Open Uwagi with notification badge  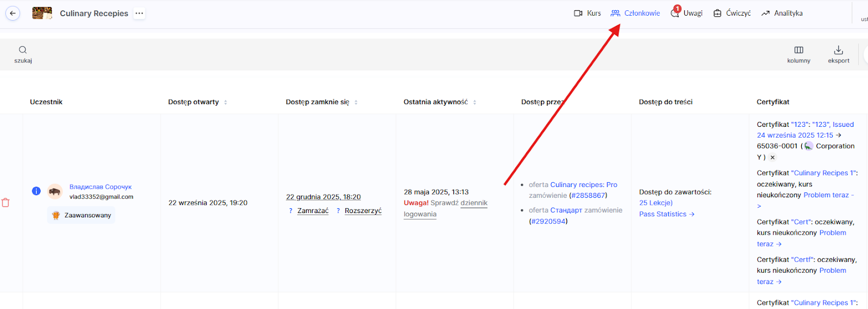tap(687, 14)
